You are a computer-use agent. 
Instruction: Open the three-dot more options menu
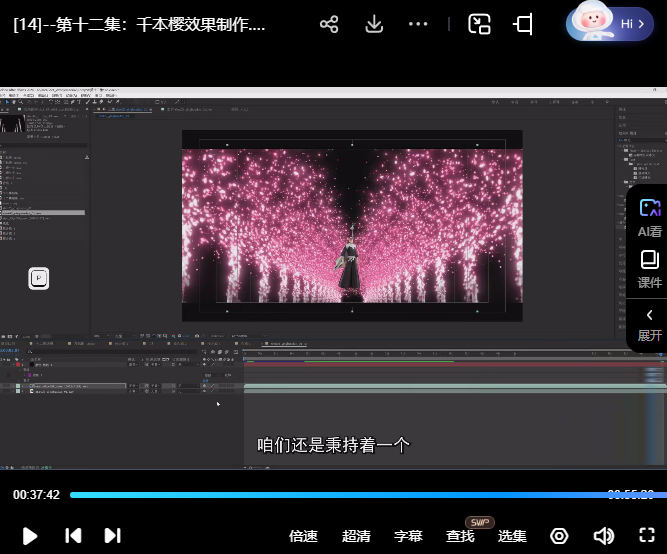tap(418, 24)
